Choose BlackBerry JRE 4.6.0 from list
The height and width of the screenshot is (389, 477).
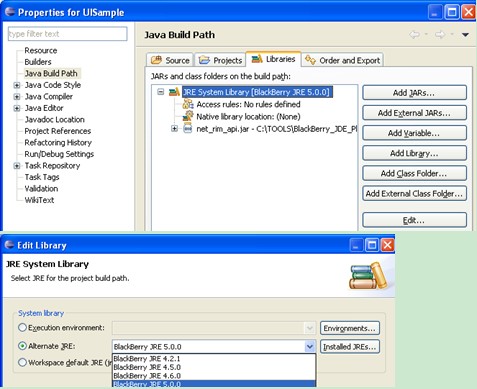[214, 376]
